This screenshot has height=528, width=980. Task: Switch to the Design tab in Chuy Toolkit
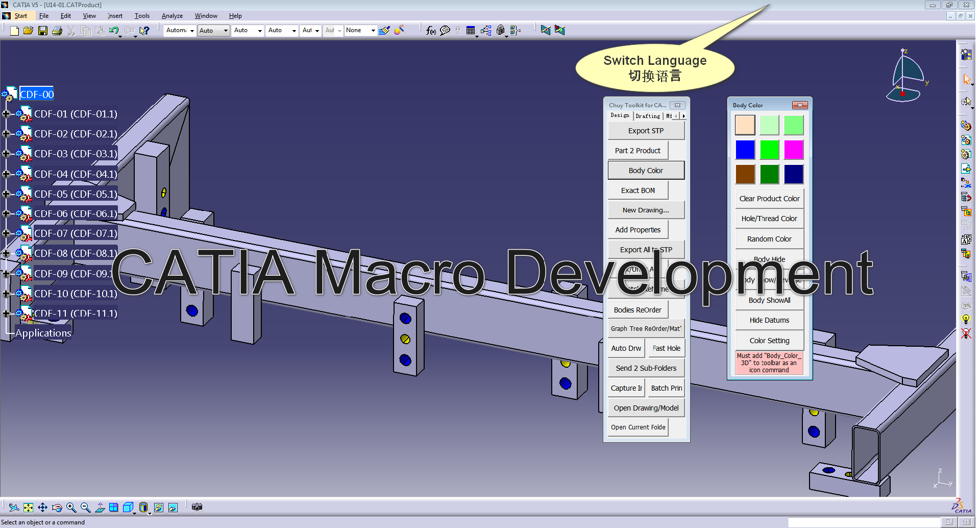[x=620, y=115]
